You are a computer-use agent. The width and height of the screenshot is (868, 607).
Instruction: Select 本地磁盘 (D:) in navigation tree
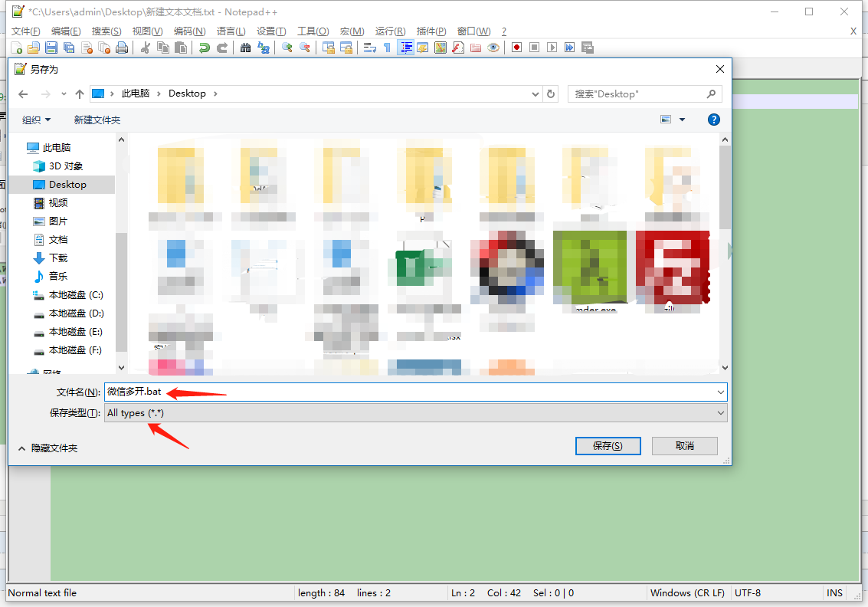coord(69,313)
